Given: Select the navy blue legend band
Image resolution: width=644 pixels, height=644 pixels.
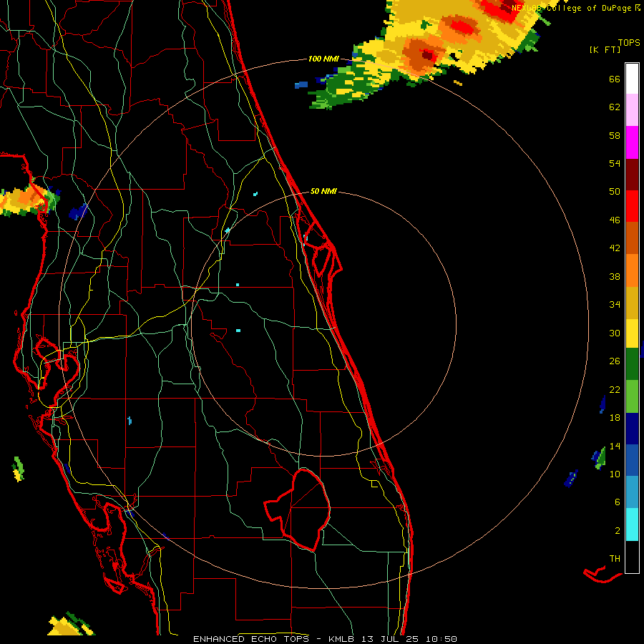Looking at the screenshot, I should tap(632, 429).
